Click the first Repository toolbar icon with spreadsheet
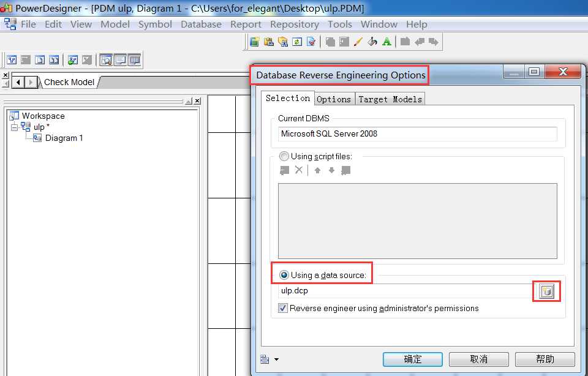Viewport: 588px width, 376px height. coord(255,42)
